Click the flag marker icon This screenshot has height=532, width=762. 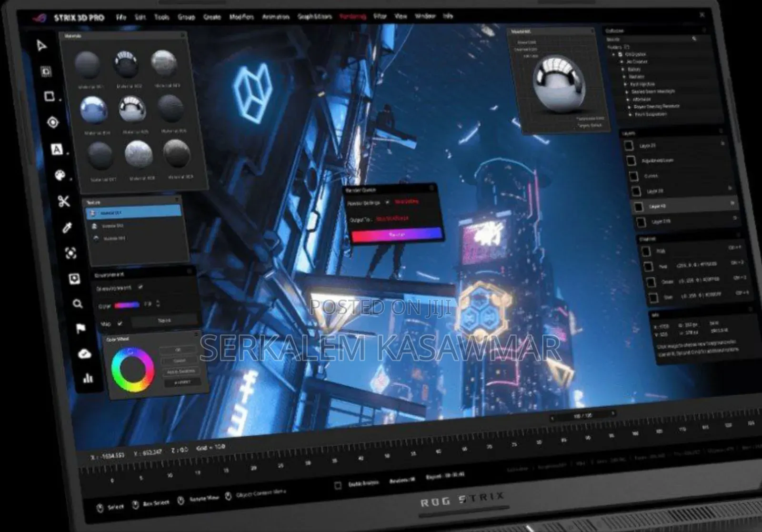pyautogui.click(x=80, y=329)
